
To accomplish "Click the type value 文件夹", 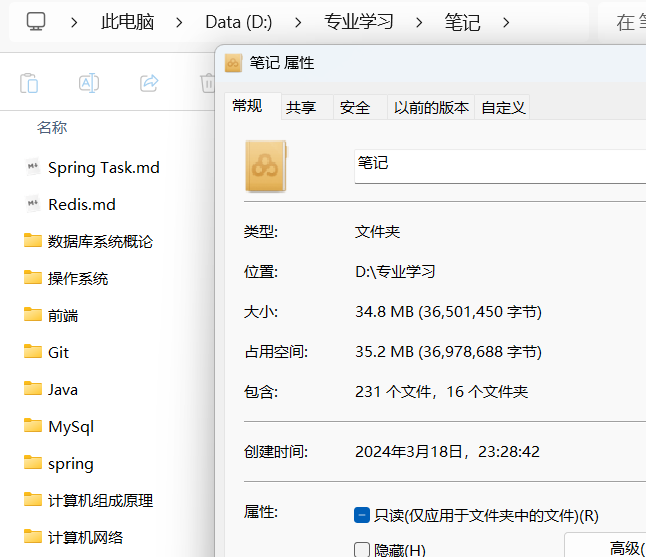I will (377, 232).
